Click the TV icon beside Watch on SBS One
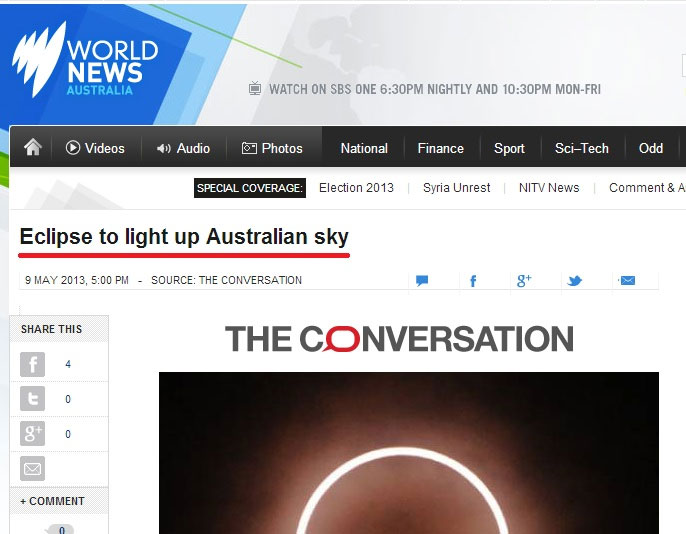 click(x=255, y=88)
